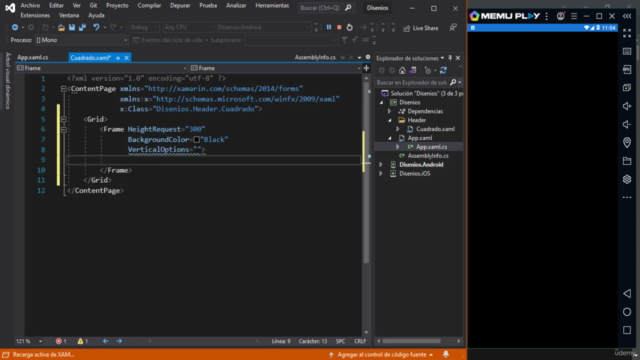Open Árbol visual dinámico side panel
The height and width of the screenshot is (360, 640).
[x=8, y=81]
